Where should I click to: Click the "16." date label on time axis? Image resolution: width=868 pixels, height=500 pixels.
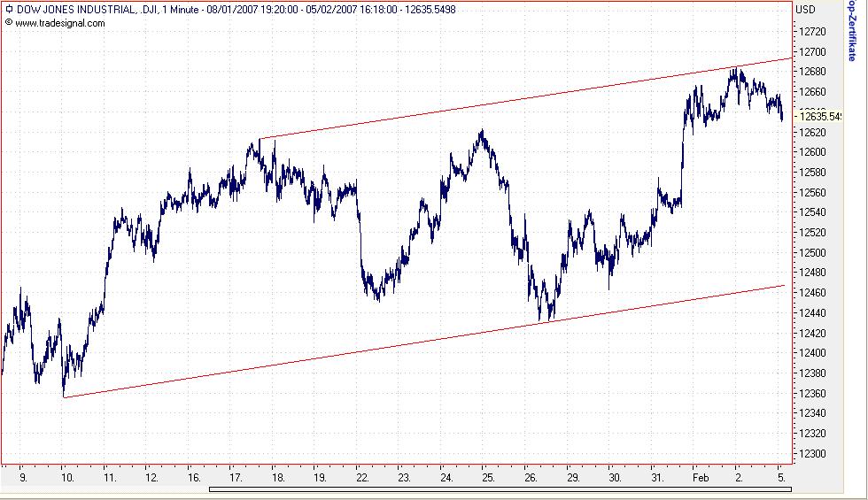click(x=194, y=477)
